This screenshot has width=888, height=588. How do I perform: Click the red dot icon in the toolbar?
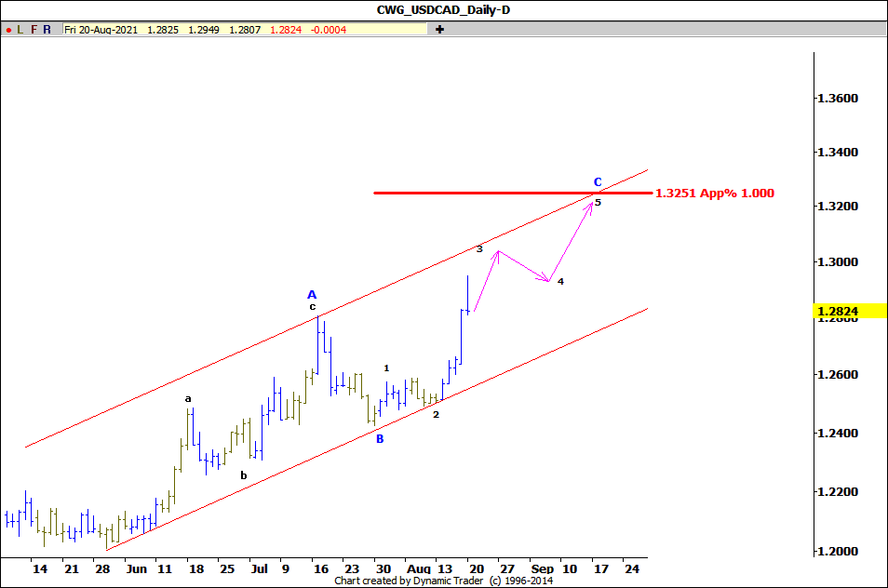(8, 30)
